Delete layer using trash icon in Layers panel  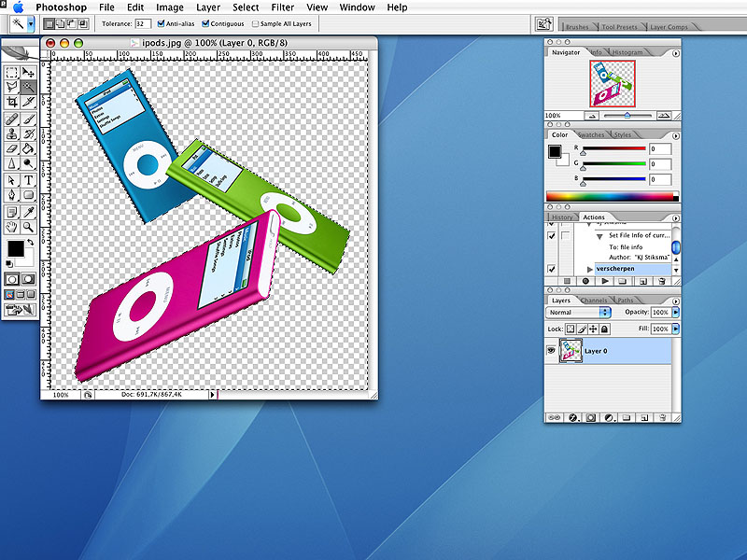pos(661,416)
